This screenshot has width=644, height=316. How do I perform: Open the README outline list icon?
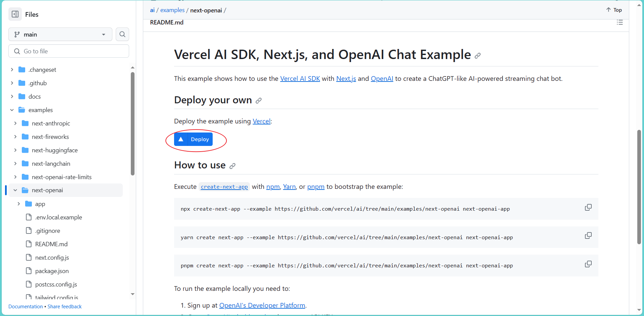click(620, 22)
